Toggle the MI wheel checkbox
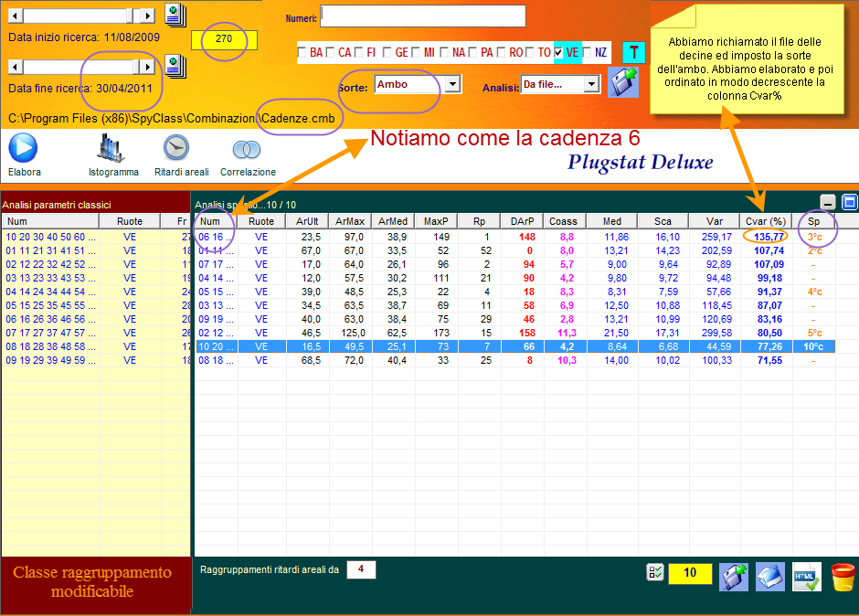Screen dimensions: 859x616 (x=416, y=53)
